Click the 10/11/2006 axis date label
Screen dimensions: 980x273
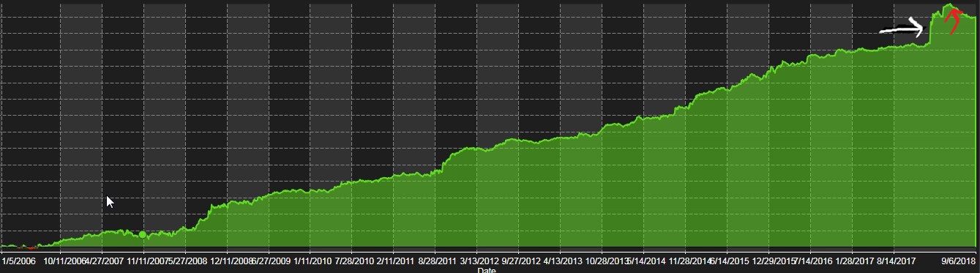[65, 261]
